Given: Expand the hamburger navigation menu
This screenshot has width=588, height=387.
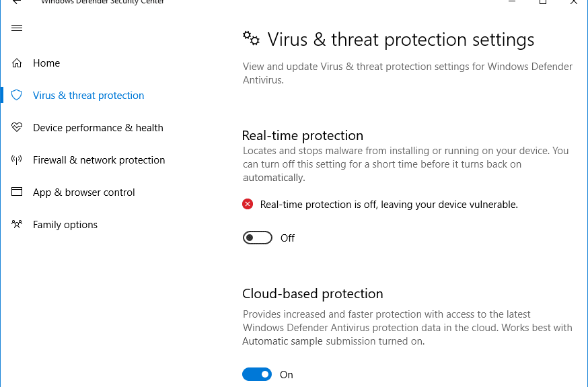Looking at the screenshot, I should (x=17, y=28).
